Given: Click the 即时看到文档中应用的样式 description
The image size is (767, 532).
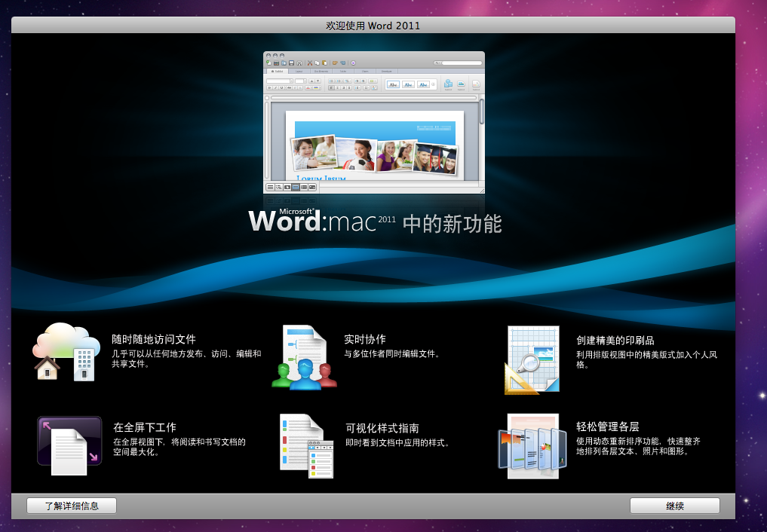Looking at the screenshot, I should (397, 443).
